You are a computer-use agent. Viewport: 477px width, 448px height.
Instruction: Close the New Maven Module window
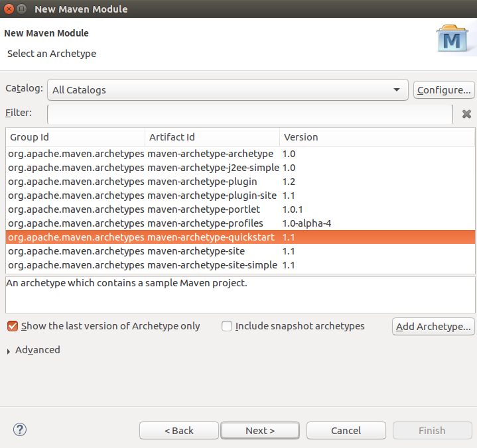9,9
